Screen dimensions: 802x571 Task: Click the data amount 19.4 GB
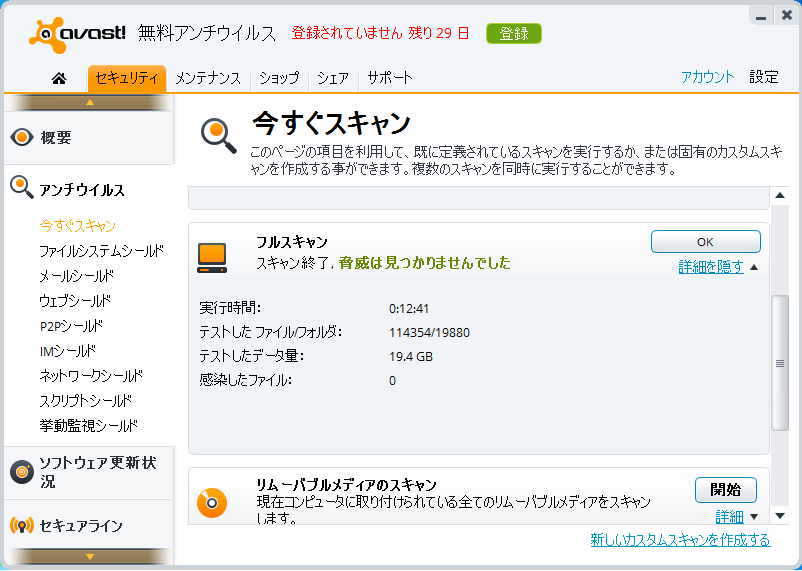point(411,357)
